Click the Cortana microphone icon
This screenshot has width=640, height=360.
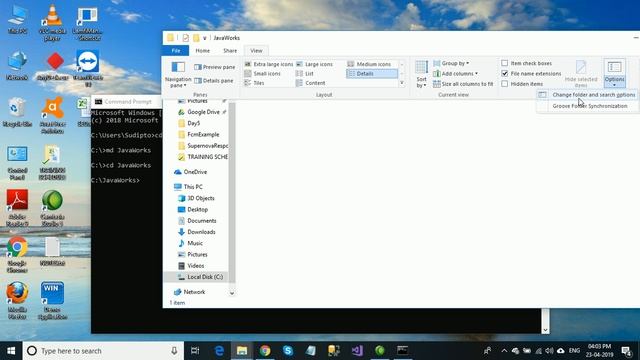pos(174,351)
